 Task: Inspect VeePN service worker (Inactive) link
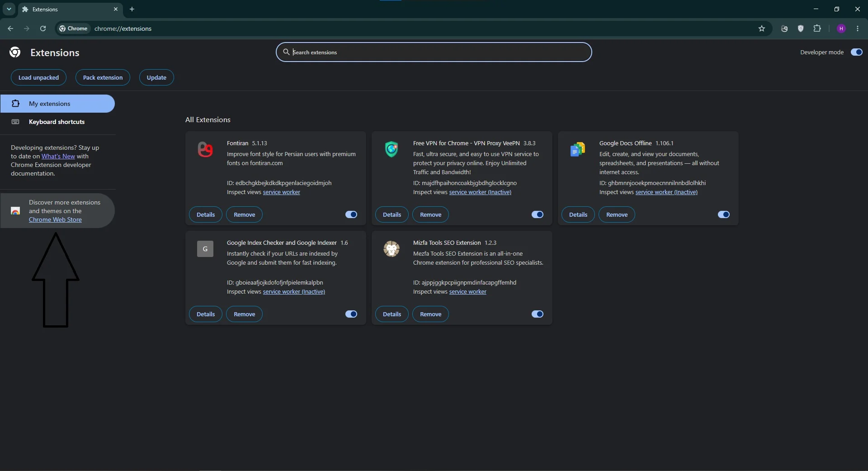tap(480, 192)
